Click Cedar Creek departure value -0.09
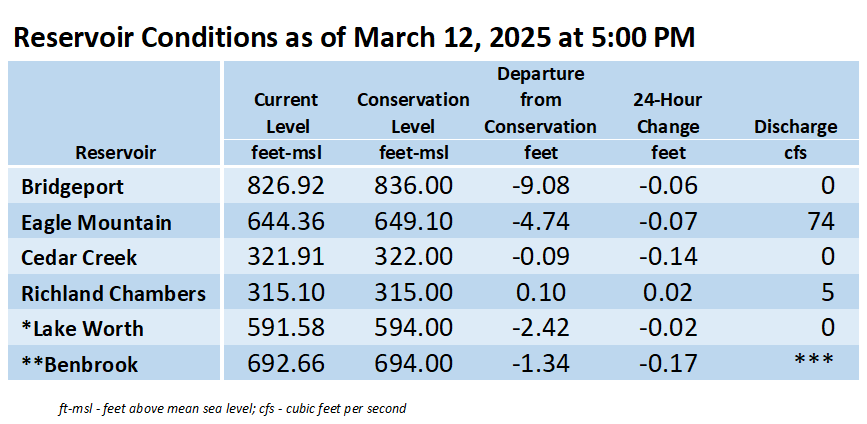 point(540,257)
